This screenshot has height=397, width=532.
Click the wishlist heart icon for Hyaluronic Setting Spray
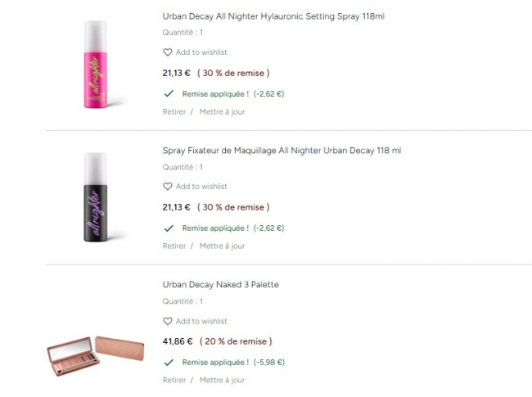168,52
